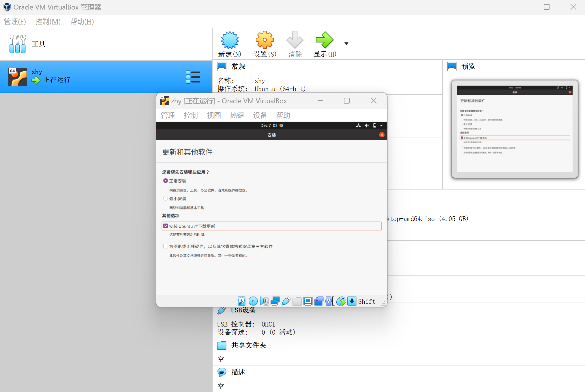Click the OHCI USB controller value
This screenshot has width=585, height=392.
[x=268, y=324]
